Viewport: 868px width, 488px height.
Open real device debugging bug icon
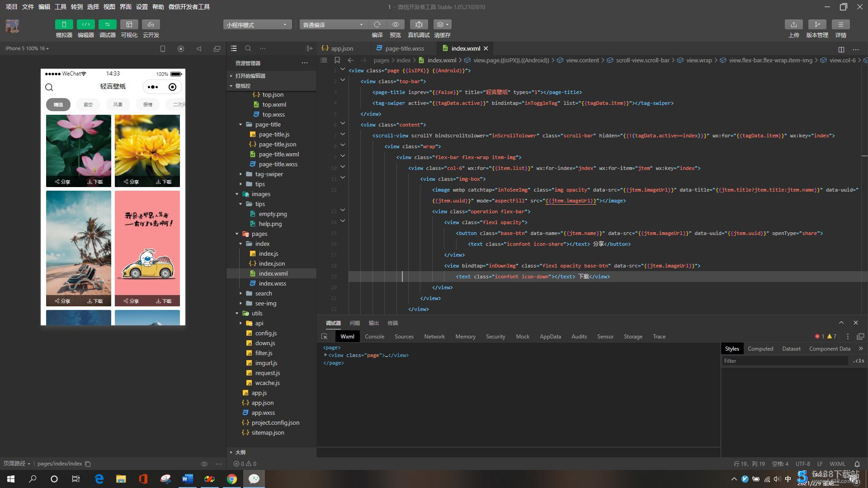[419, 24]
